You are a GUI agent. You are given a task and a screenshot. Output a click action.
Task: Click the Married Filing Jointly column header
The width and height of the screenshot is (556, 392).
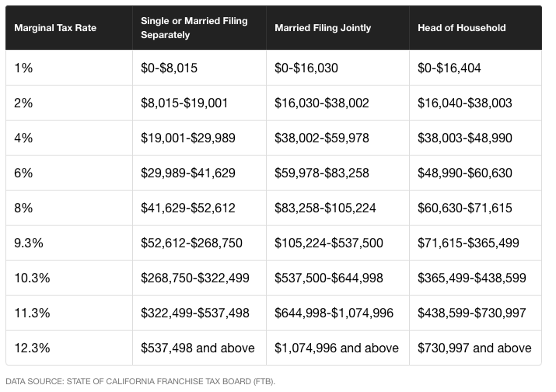click(x=323, y=28)
